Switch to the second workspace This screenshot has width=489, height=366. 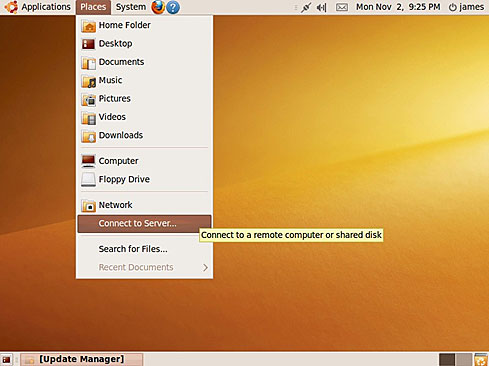coord(464,360)
